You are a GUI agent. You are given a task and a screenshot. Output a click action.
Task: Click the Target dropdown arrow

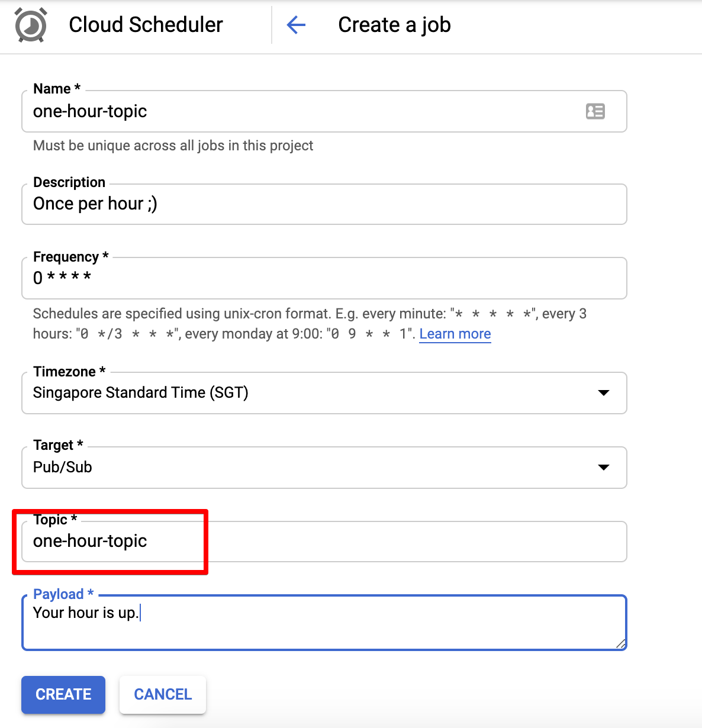[x=603, y=468]
